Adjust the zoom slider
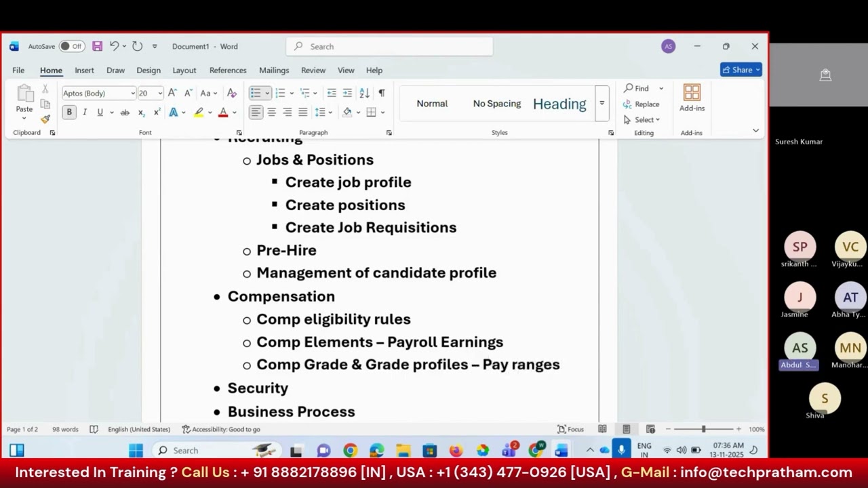 pos(703,429)
